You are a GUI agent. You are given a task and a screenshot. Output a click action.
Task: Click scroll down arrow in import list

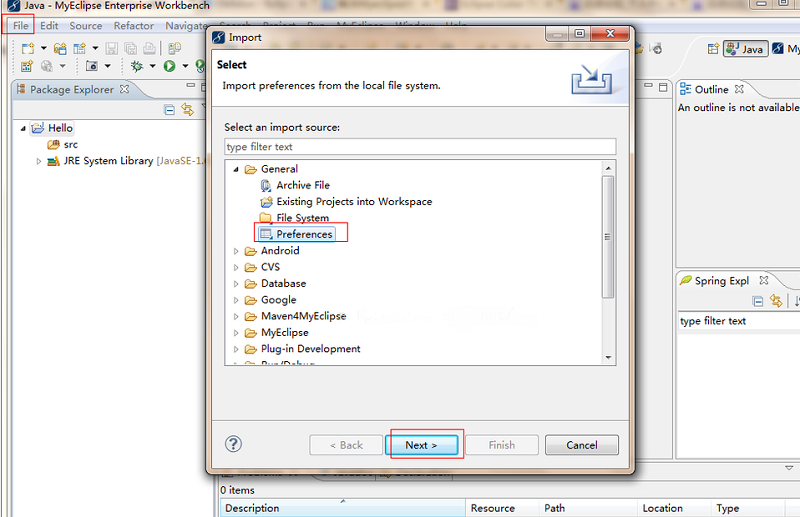click(x=608, y=357)
